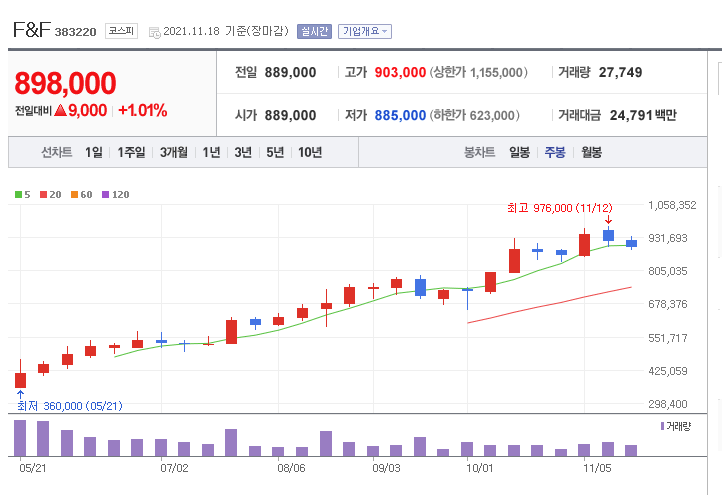Choose the 월봉 monthly candle chart

591,152
